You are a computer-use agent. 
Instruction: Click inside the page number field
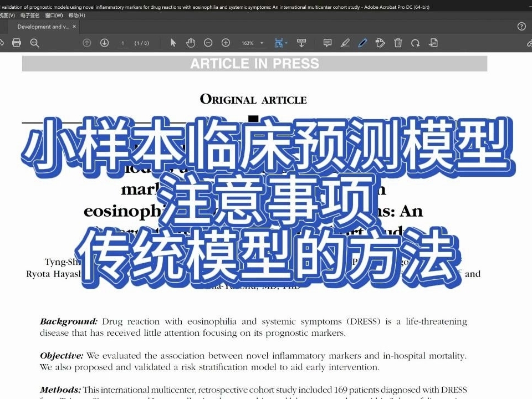pos(123,43)
